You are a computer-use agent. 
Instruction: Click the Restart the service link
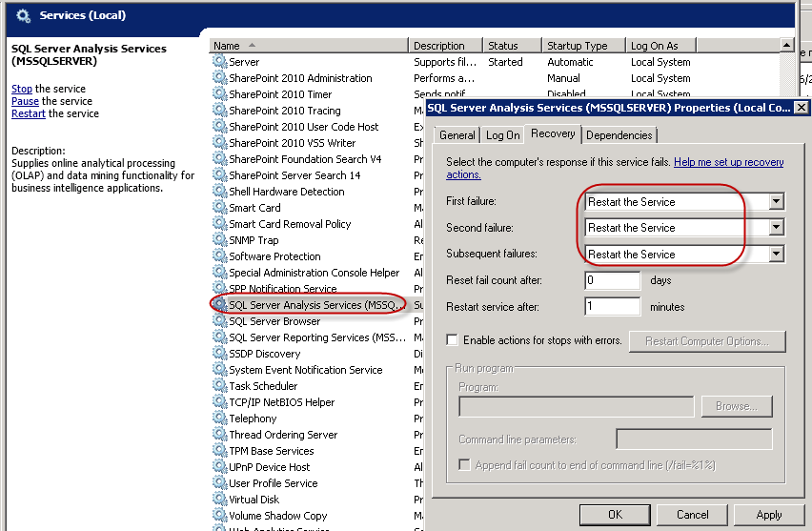coord(29,113)
